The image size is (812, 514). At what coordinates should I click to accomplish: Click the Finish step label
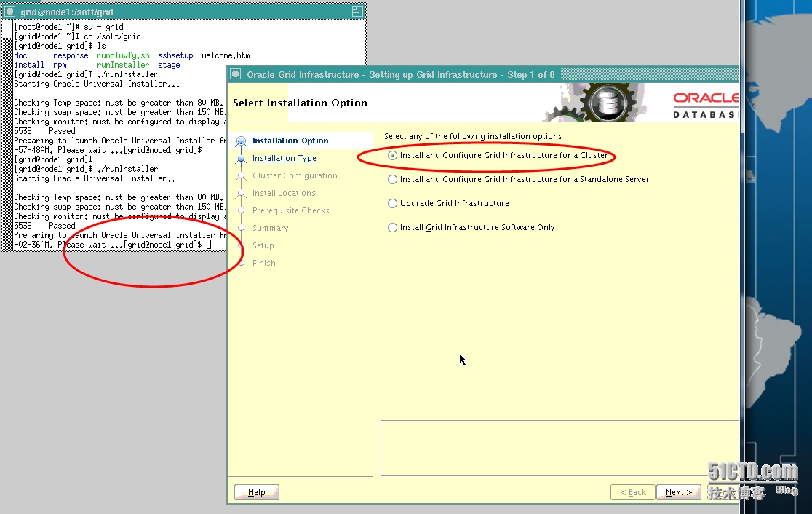[263, 264]
